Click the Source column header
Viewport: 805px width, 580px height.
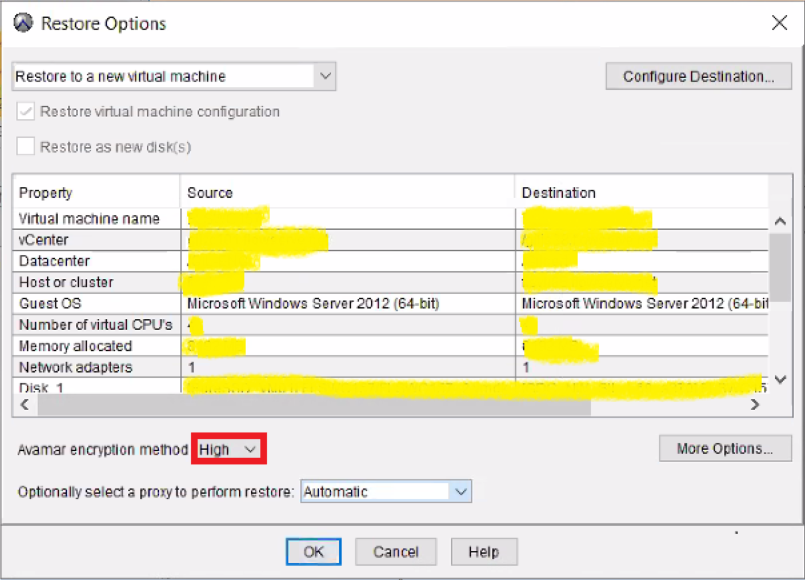click(x=346, y=193)
